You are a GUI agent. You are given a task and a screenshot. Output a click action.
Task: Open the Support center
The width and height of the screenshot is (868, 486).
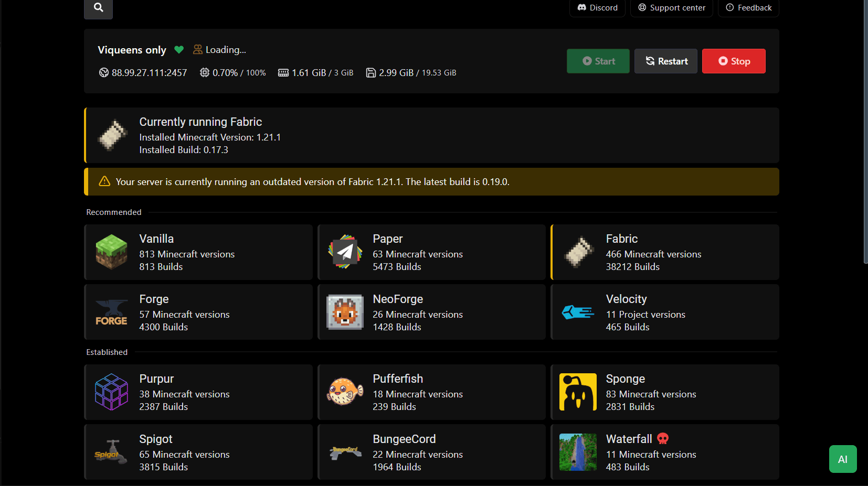(x=672, y=8)
